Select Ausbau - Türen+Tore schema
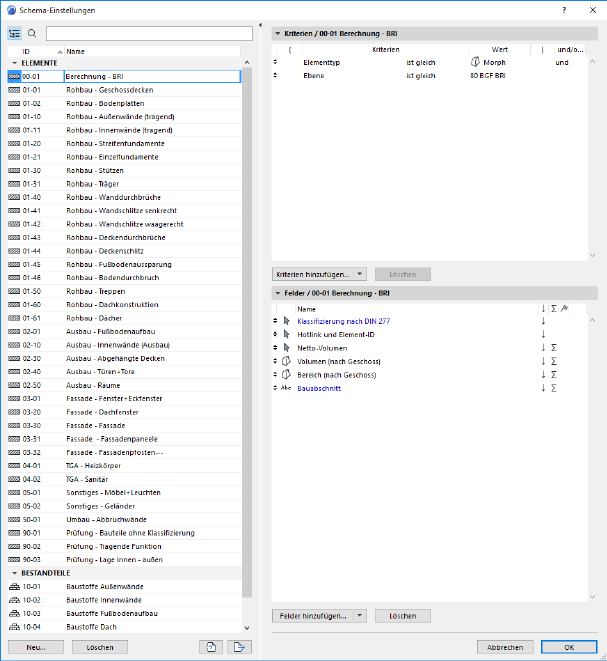The width and height of the screenshot is (607, 661). tap(124, 372)
